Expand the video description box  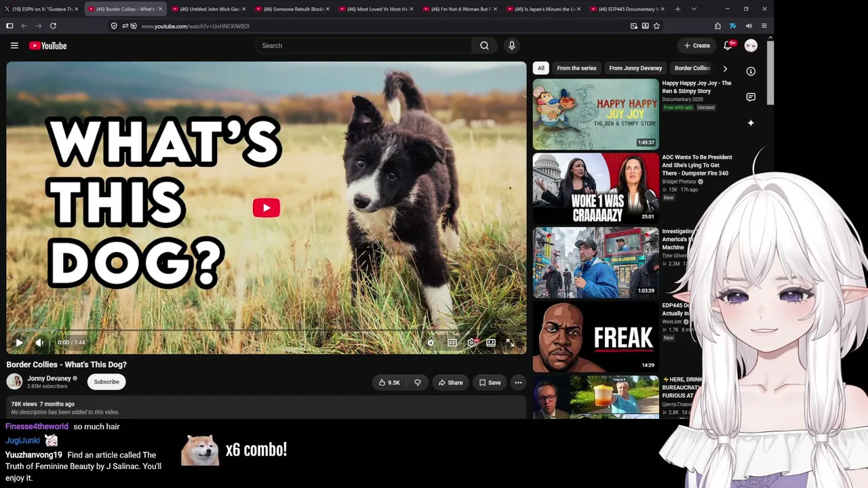pos(267,407)
